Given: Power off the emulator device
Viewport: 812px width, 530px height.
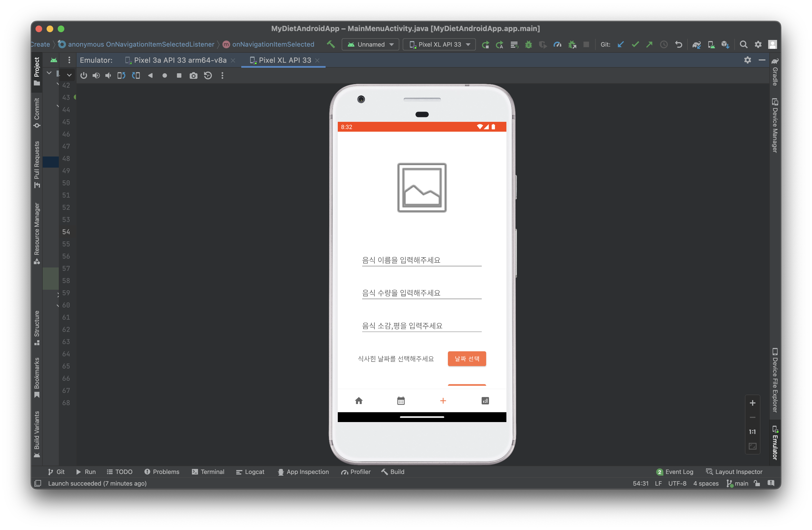Looking at the screenshot, I should click(x=83, y=75).
